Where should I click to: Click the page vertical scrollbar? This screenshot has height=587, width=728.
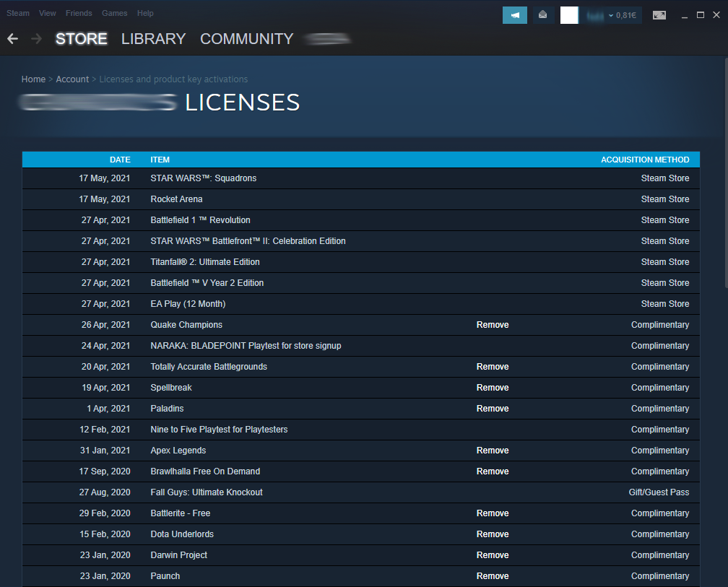tap(725, 173)
